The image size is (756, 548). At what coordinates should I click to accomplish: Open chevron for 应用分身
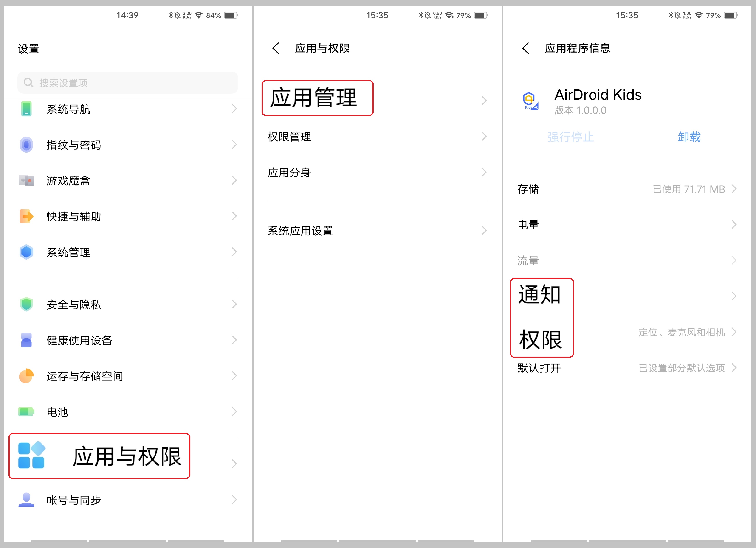point(484,172)
